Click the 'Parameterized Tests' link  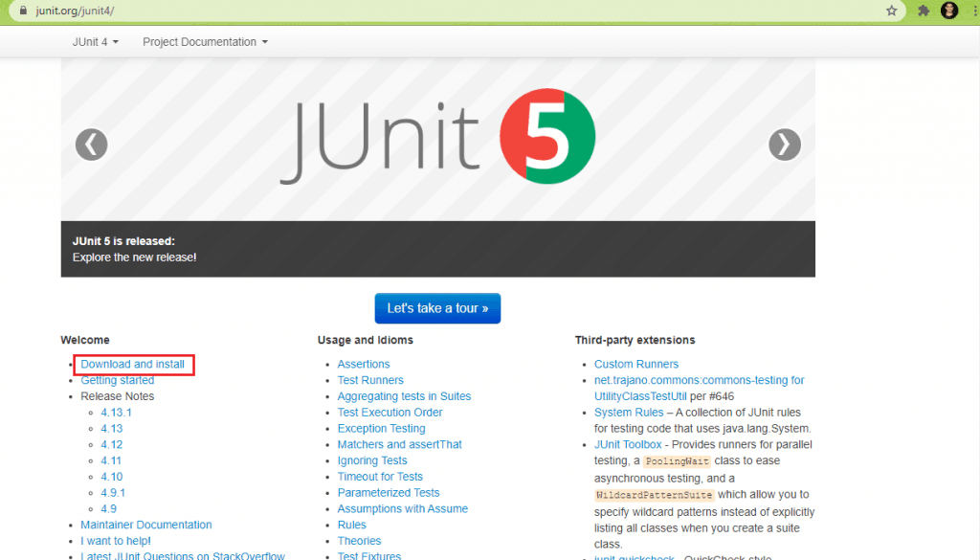tap(389, 492)
